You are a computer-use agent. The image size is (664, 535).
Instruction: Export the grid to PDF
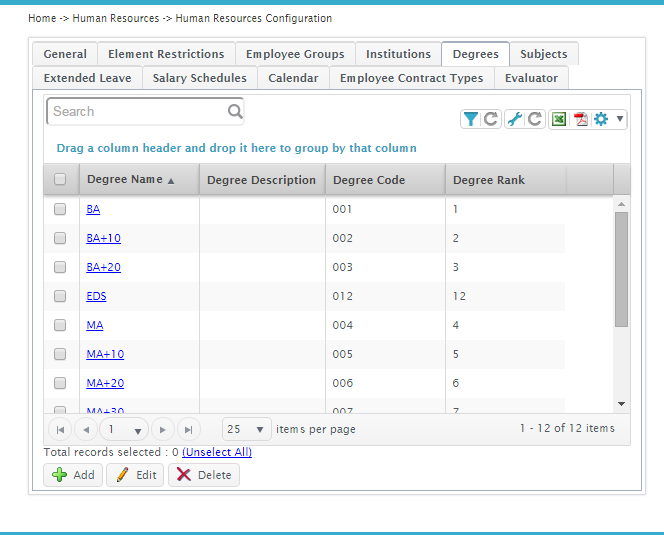coord(581,119)
